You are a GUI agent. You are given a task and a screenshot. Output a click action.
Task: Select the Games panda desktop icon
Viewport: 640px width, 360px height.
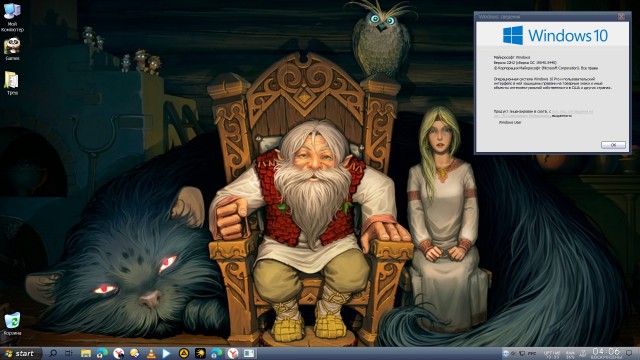[x=12, y=49]
